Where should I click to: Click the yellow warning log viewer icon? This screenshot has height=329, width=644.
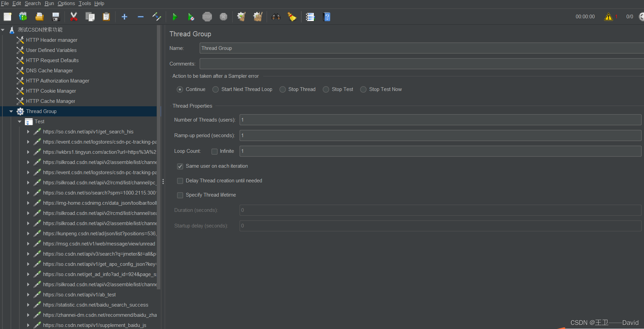click(608, 17)
